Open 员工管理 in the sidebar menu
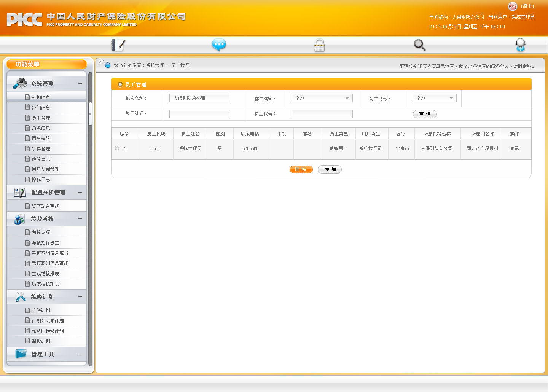This screenshot has width=548, height=392. [41, 118]
